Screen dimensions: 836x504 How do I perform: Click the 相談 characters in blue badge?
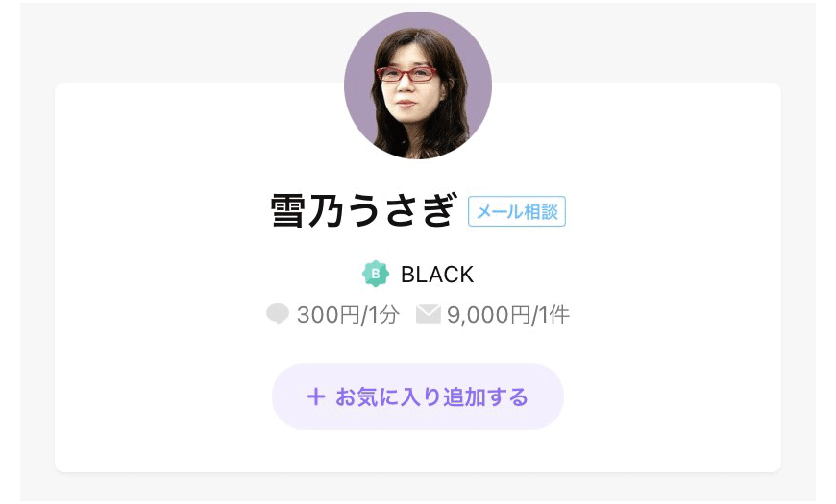tap(541, 211)
